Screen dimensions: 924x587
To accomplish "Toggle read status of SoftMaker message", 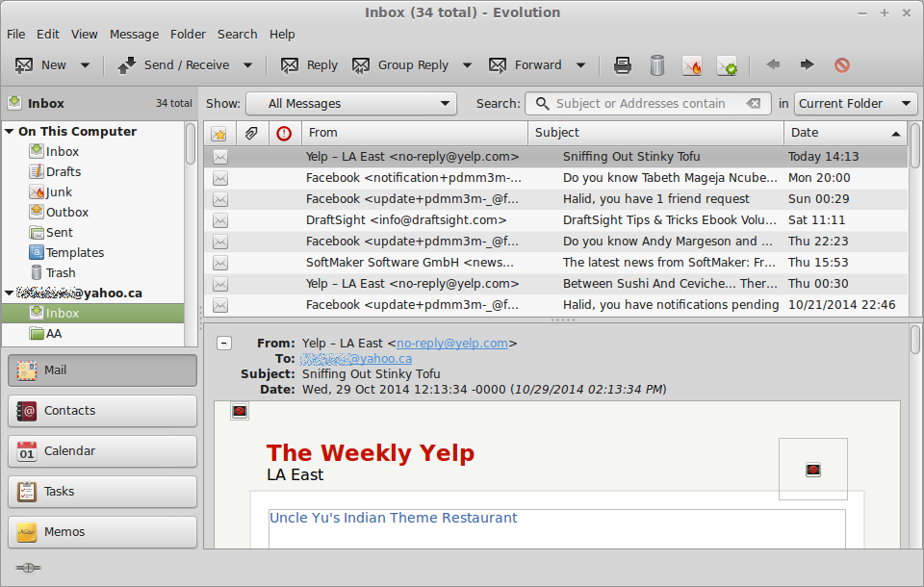I will click(x=220, y=263).
